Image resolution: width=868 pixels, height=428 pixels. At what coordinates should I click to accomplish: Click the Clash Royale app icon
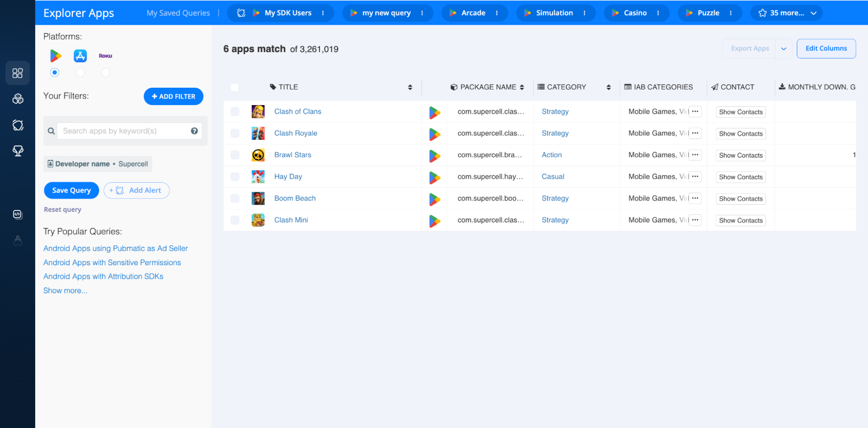(258, 133)
